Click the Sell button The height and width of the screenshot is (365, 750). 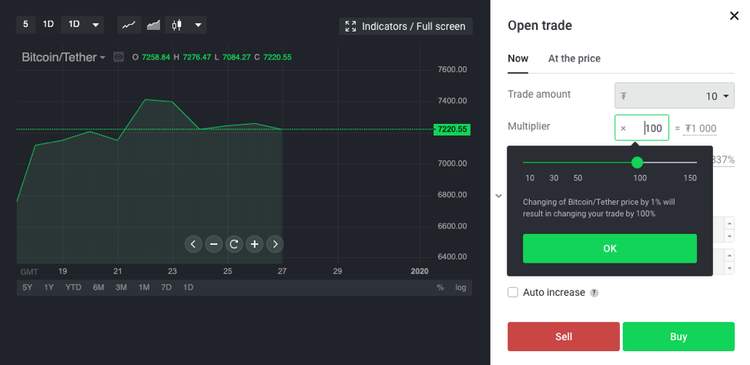point(563,337)
